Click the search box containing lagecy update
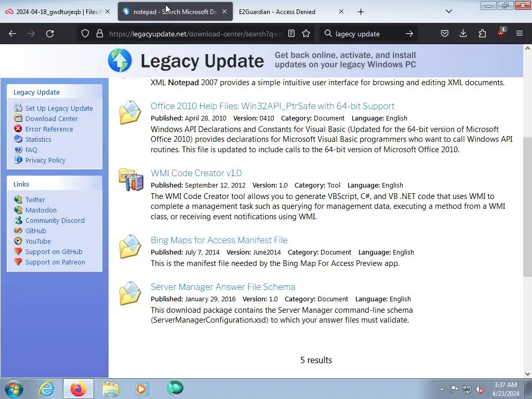 click(x=368, y=34)
